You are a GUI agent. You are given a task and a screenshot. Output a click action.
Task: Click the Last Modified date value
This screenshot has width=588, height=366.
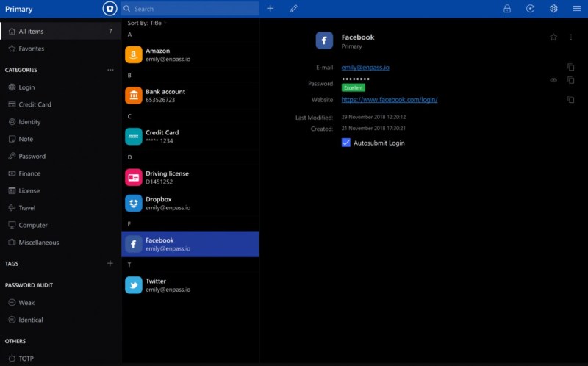373,117
